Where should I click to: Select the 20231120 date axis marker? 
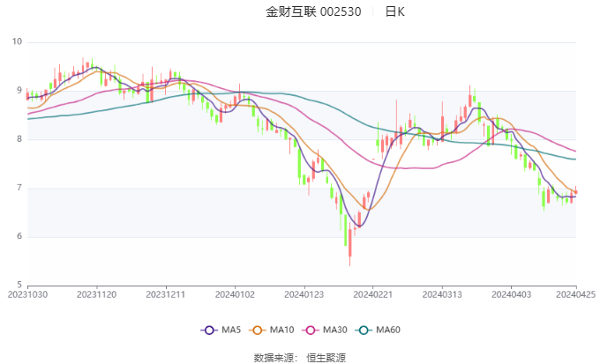97,294
